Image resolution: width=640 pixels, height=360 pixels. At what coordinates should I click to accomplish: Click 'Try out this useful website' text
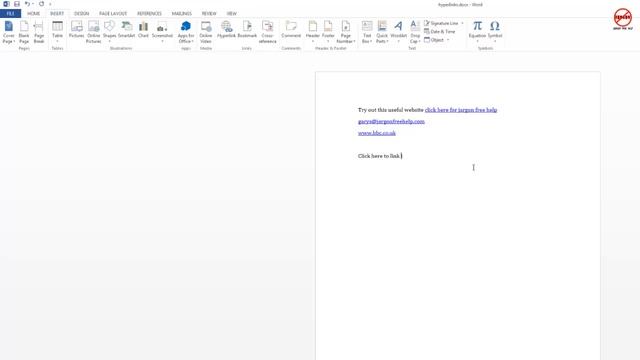click(x=391, y=110)
